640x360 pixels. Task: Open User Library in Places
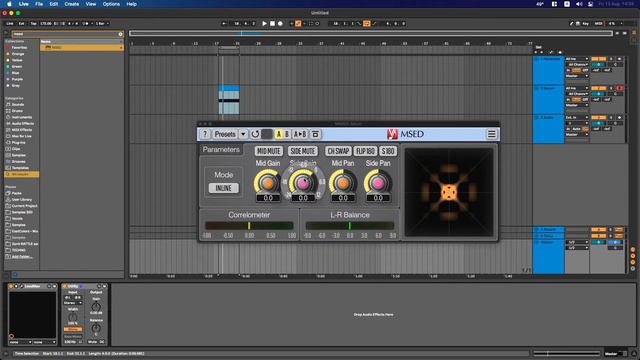pos(22,200)
